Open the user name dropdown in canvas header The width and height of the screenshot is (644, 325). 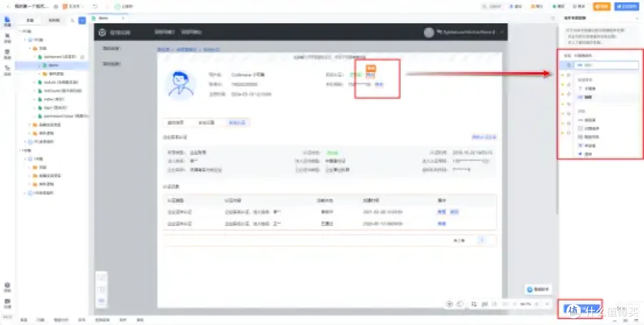pyautogui.click(x=470, y=32)
